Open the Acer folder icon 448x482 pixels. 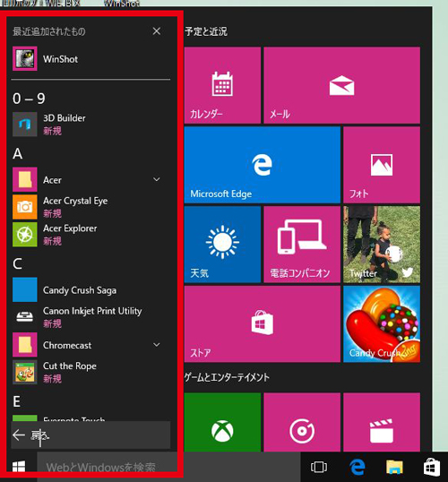tap(25, 179)
